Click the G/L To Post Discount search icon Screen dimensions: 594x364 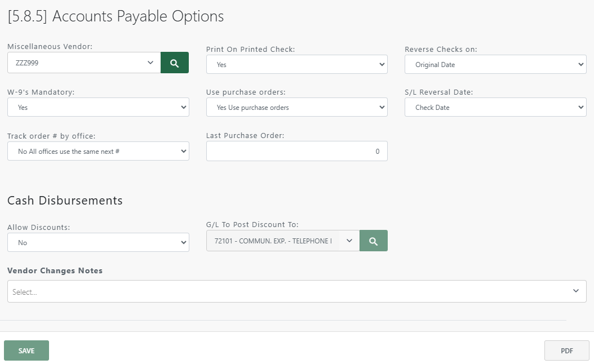(373, 240)
